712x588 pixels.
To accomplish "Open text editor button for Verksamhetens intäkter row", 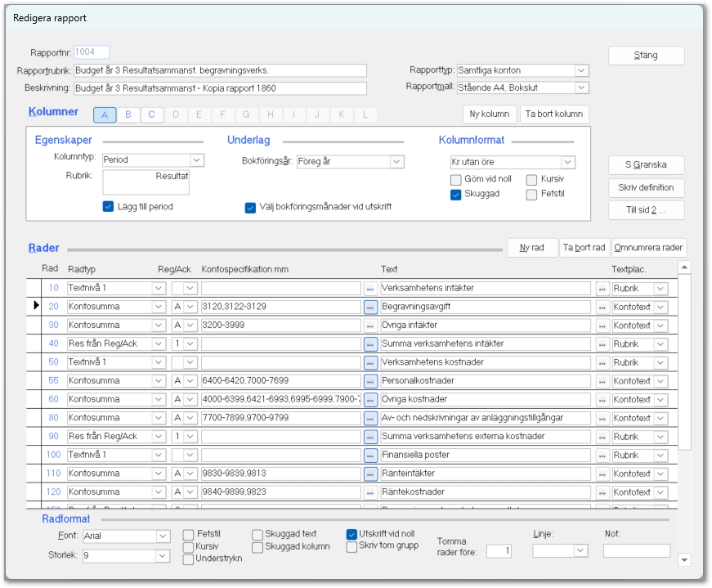I will click(602, 289).
